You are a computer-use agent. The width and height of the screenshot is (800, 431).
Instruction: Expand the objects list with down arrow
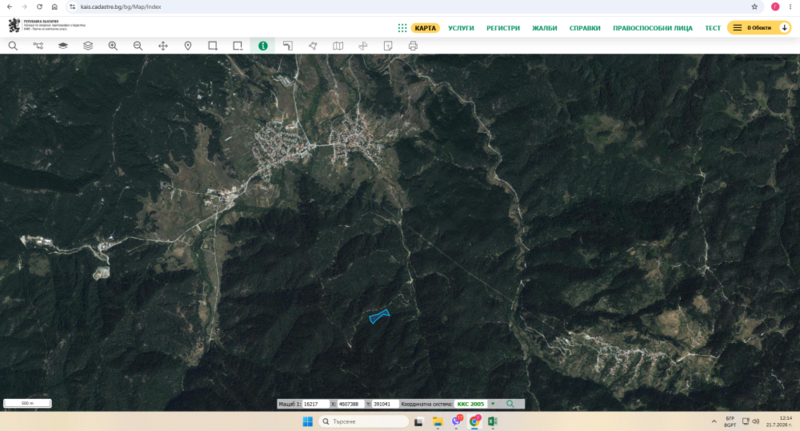pyautogui.click(x=784, y=28)
